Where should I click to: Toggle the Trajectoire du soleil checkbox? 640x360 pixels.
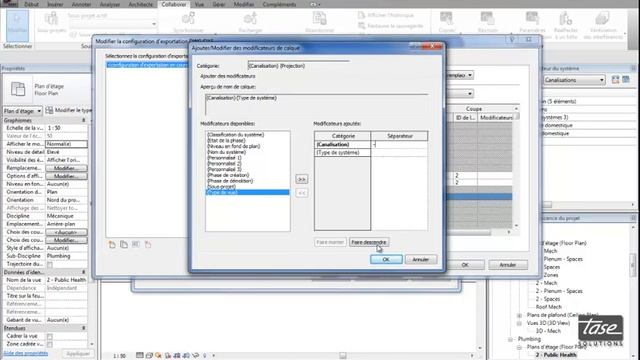[50, 264]
